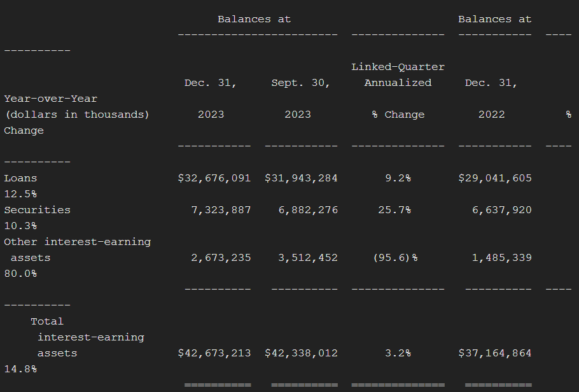Click the Loans 2022 balance $29,041,605

pos(494,178)
